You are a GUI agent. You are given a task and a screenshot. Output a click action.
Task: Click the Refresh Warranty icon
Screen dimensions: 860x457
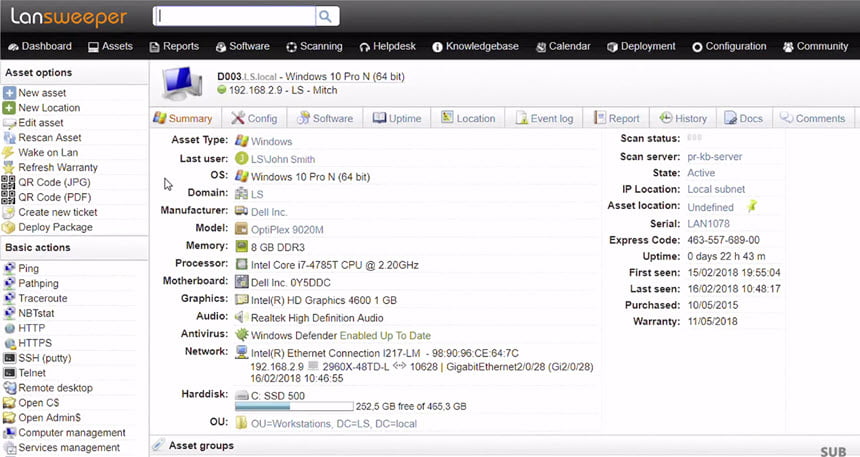(x=9, y=167)
